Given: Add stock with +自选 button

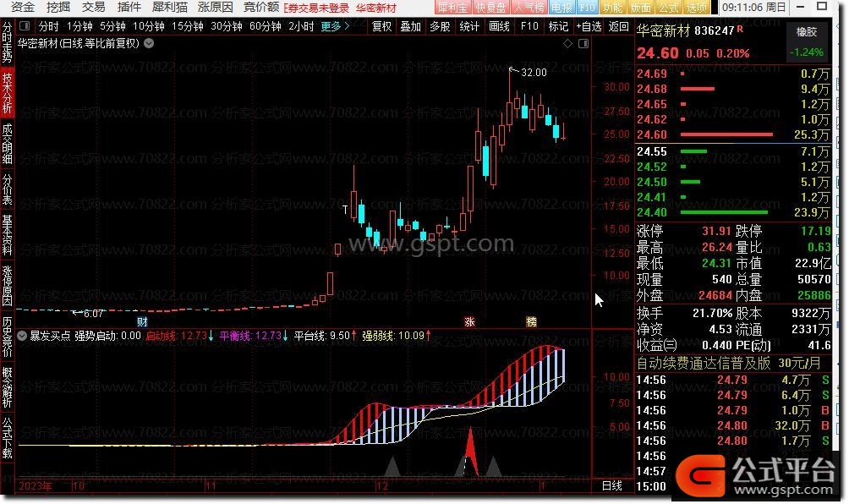Looking at the screenshot, I should pos(589,26).
